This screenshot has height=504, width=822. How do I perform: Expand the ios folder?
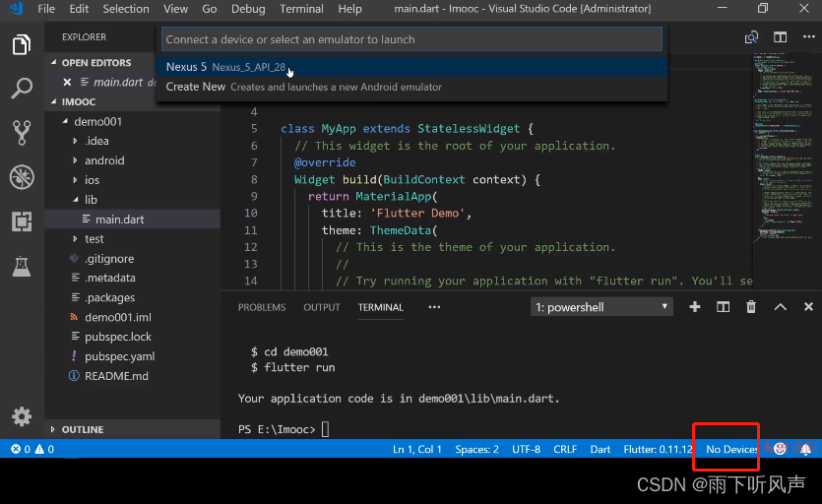click(75, 180)
